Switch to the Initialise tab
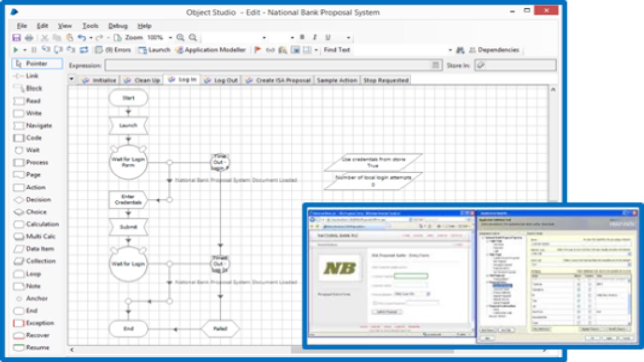This screenshot has height=362, width=644. tap(99, 80)
